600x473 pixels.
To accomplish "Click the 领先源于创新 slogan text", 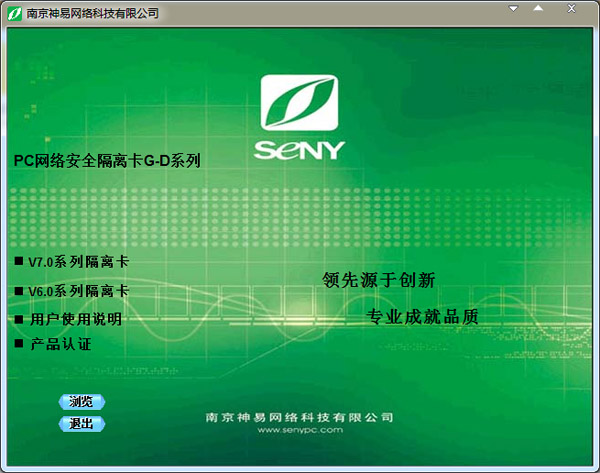I will click(378, 280).
